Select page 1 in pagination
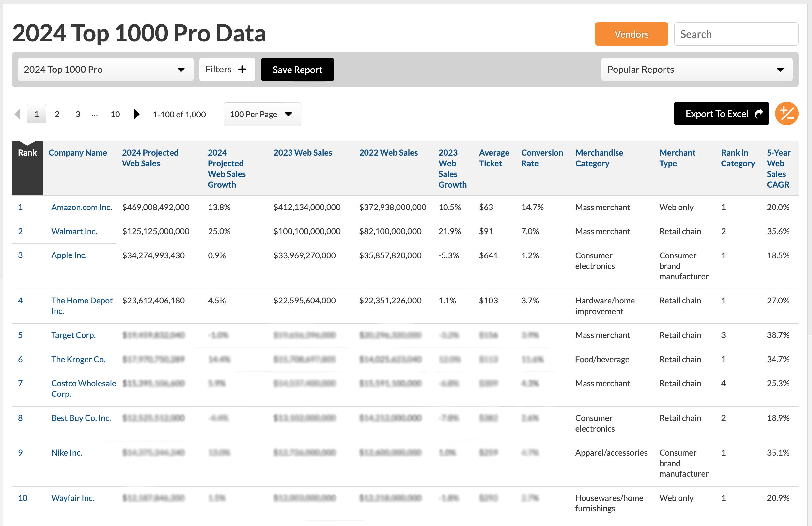Image resolution: width=812 pixels, height=526 pixels. point(37,114)
